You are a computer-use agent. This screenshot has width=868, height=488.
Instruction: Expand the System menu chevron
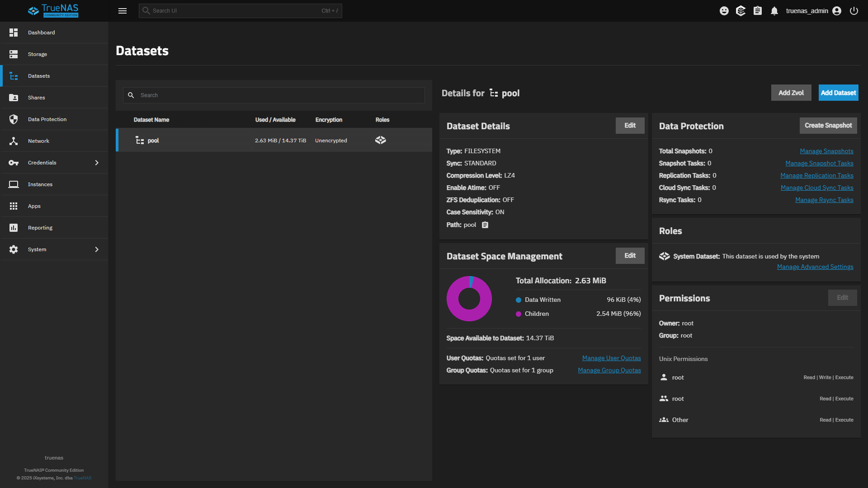(x=97, y=249)
